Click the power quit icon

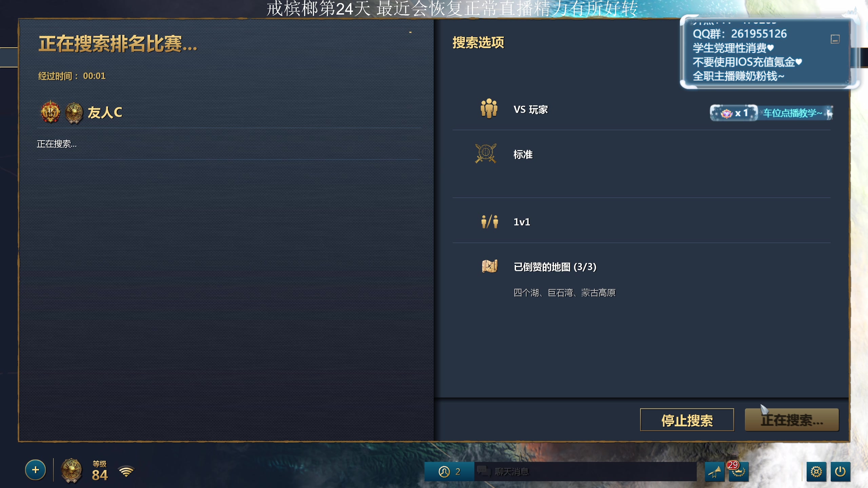tap(840, 471)
